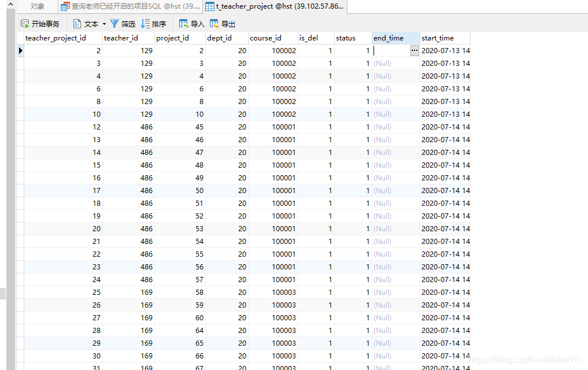Click the Sort (排序) icon
The height and width of the screenshot is (370, 588).
[145, 24]
